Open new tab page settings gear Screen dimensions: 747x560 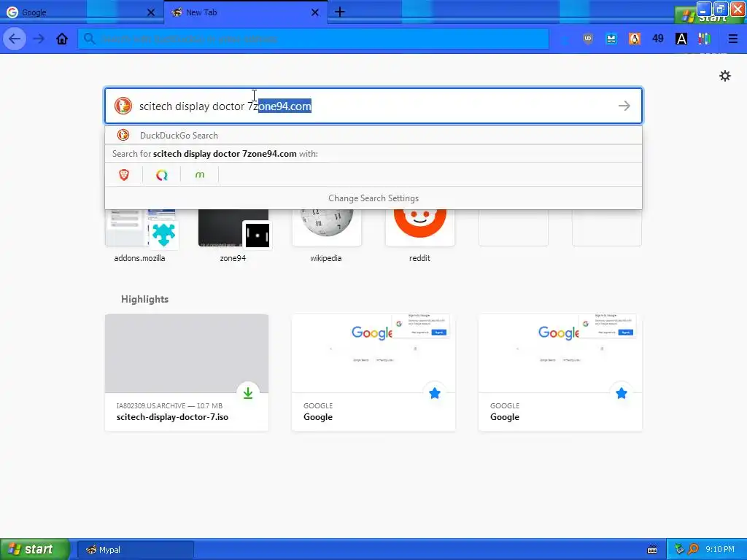click(x=724, y=76)
